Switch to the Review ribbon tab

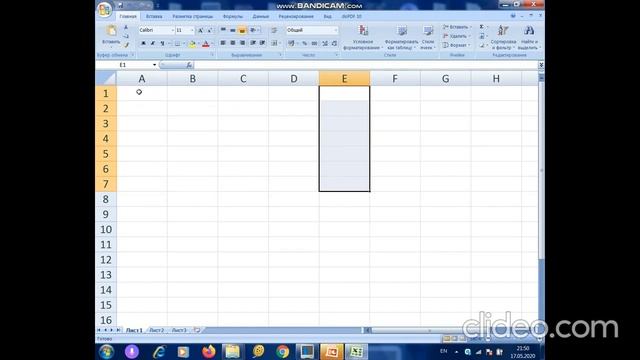[x=296, y=16]
